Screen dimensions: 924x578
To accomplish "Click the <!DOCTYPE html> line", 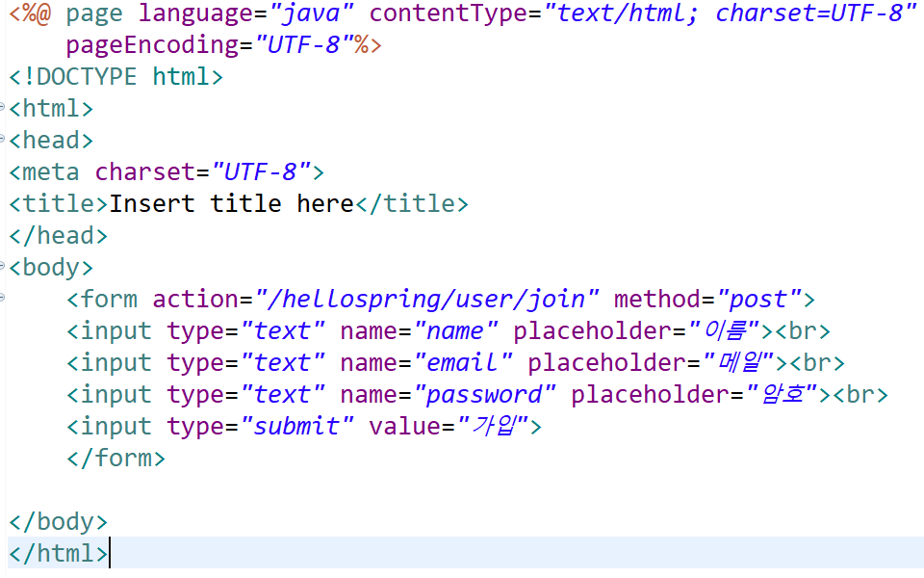I will [x=116, y=77].
